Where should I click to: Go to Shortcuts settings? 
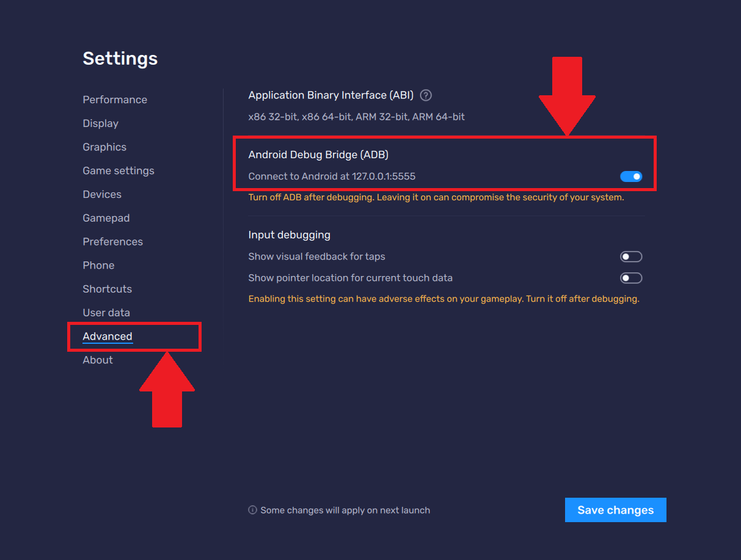pos(108,289)
